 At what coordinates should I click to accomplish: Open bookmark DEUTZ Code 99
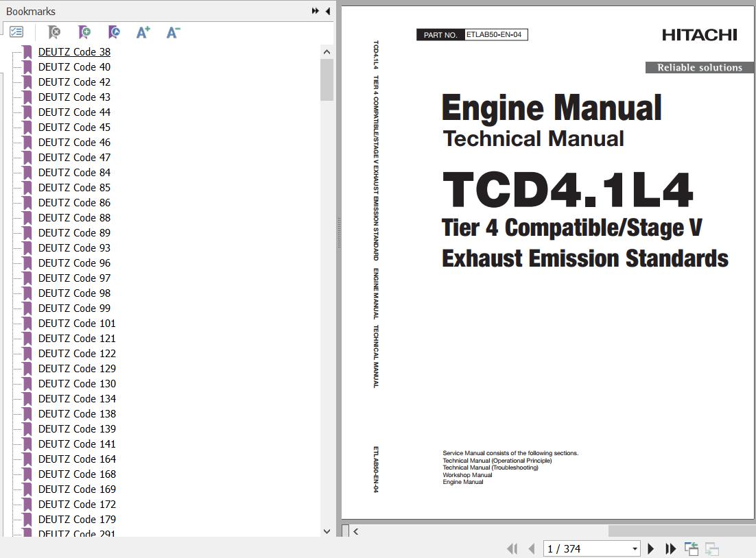[x=74, y=308]
